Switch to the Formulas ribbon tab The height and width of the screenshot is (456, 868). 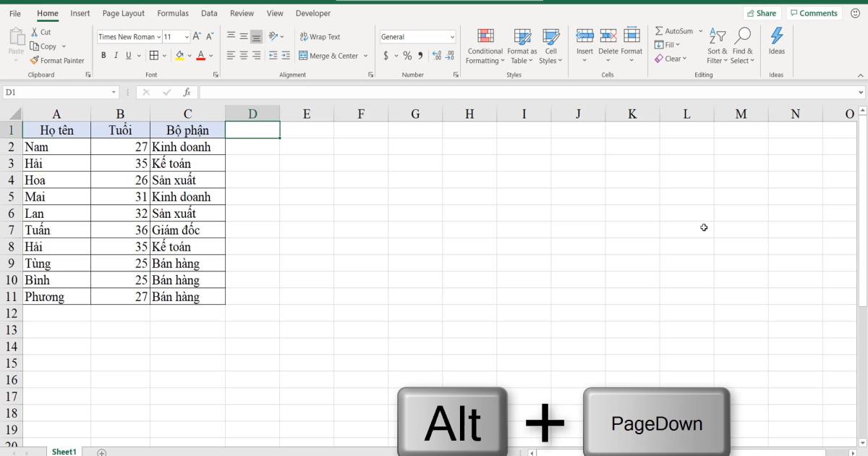point(173,12)
